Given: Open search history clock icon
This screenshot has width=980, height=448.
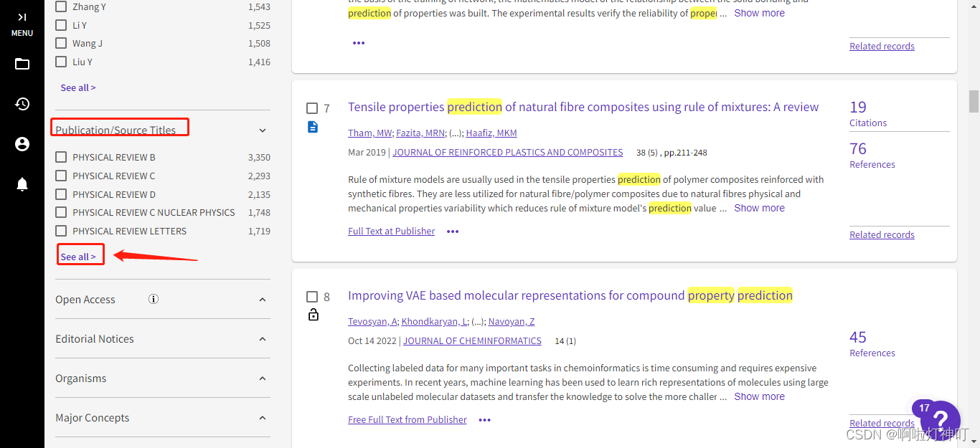Looking at the screenshot, I should (x=22, y=104).
